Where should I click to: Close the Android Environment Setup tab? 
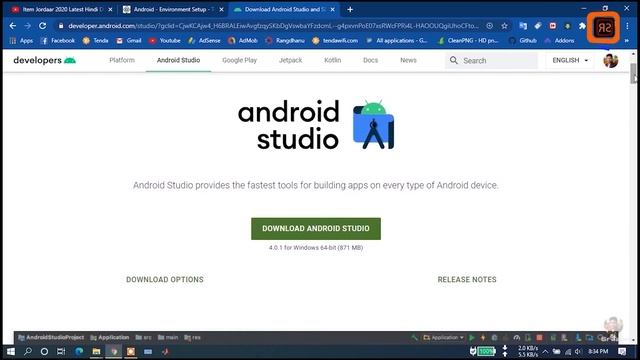221,9
